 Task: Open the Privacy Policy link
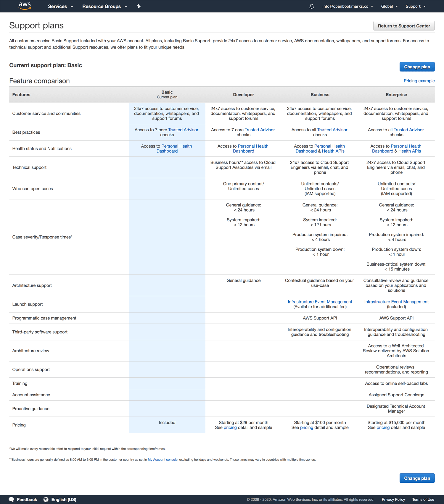coord(393,499)
